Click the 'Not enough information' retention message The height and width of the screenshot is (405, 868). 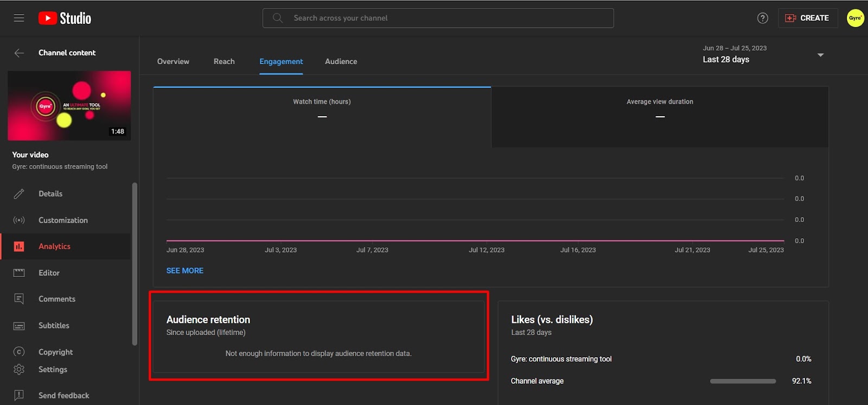click(318, 353)
